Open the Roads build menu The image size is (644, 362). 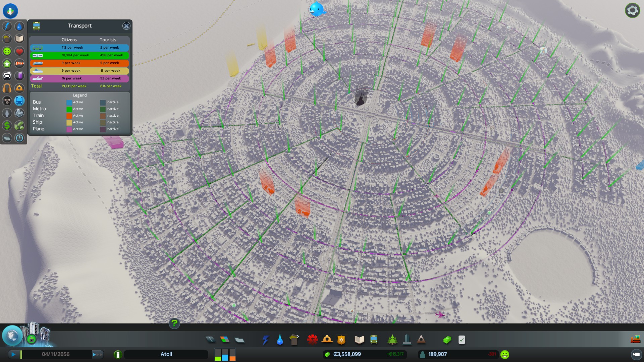pos(210,340)
